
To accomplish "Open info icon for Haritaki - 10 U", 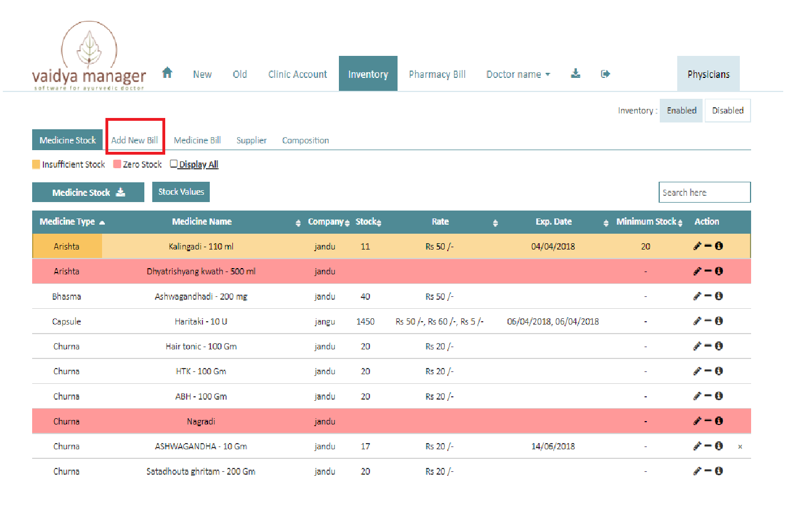I will [719, 321].
